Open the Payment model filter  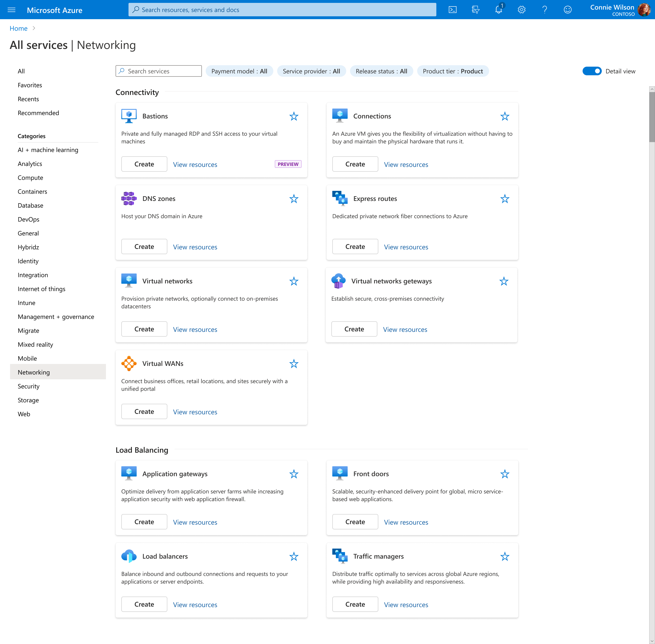pyautogui.click(x=239, y=71)
